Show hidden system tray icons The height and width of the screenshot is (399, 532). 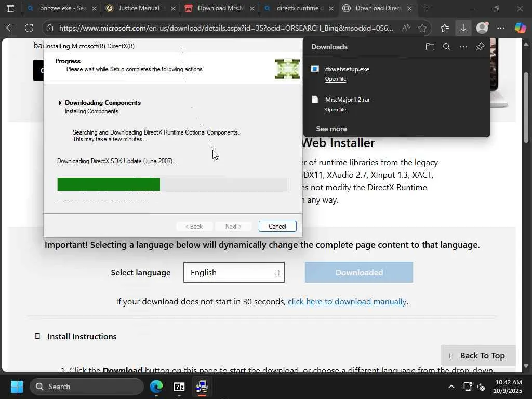(451, 387)
